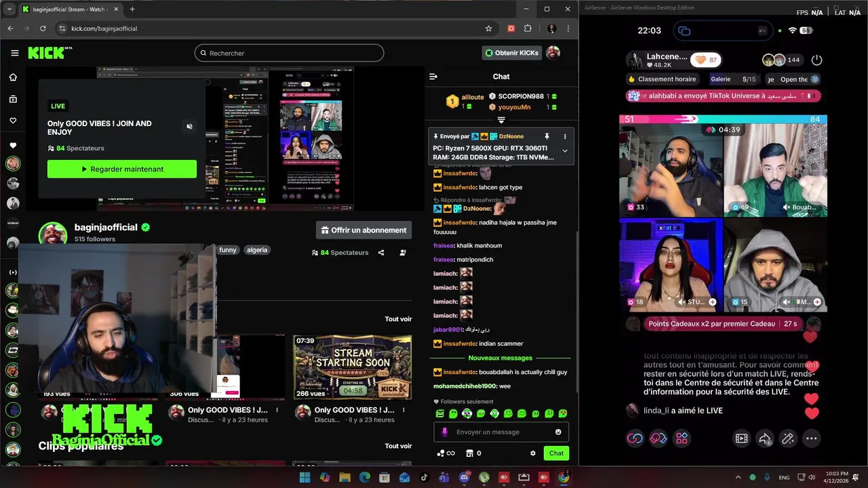Click Obtenir KICKs button
868x488 pixels.
click(512, 53)
